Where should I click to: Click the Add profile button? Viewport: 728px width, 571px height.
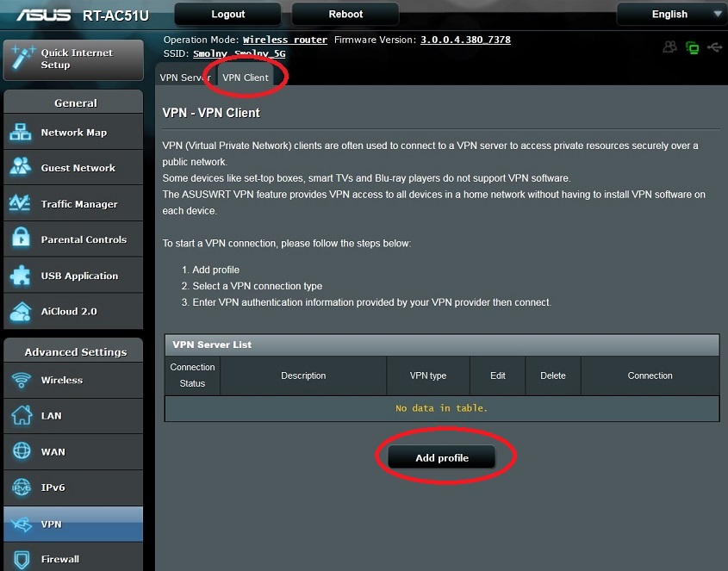tap(441, 457)
